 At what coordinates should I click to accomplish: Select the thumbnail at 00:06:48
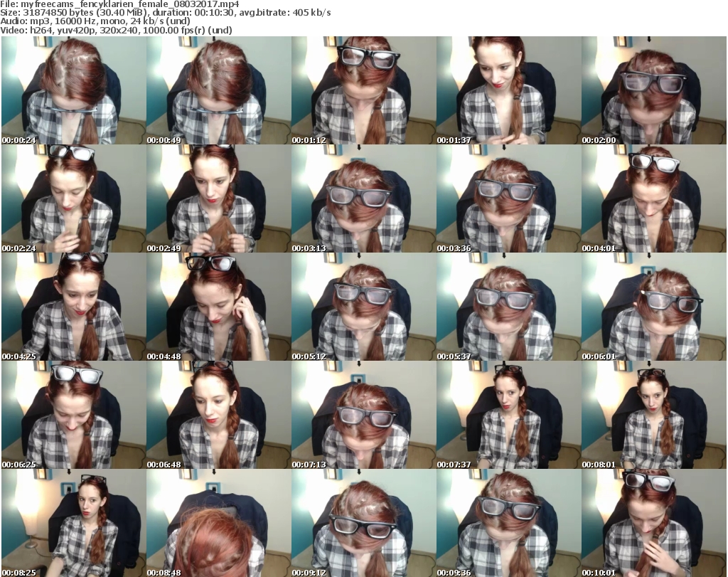(x=219, y=414)
